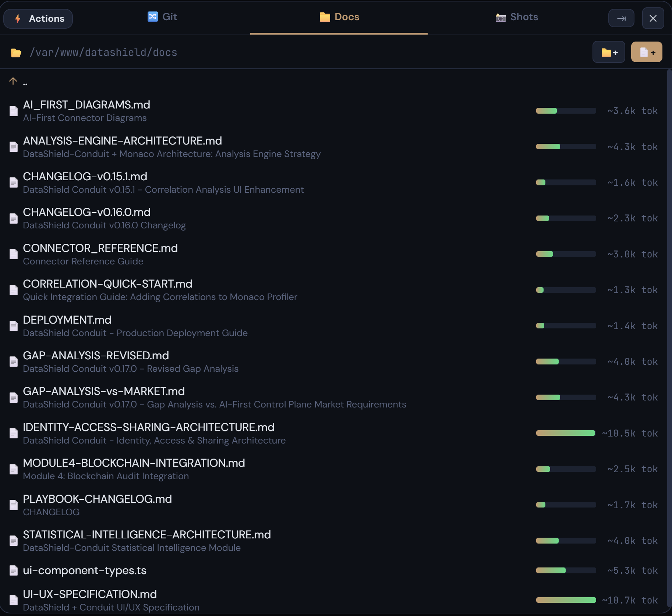
Task: Click file icon for AI_FIRST_DIAGRAMS.md
Action: point(14,111)
